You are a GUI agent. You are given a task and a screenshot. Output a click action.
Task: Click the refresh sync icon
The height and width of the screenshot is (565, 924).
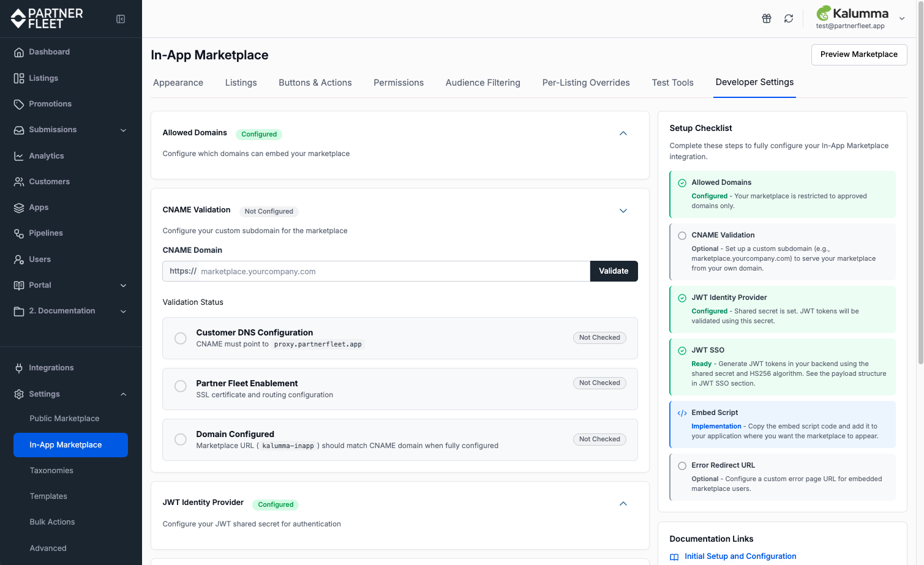coord(789,18)
